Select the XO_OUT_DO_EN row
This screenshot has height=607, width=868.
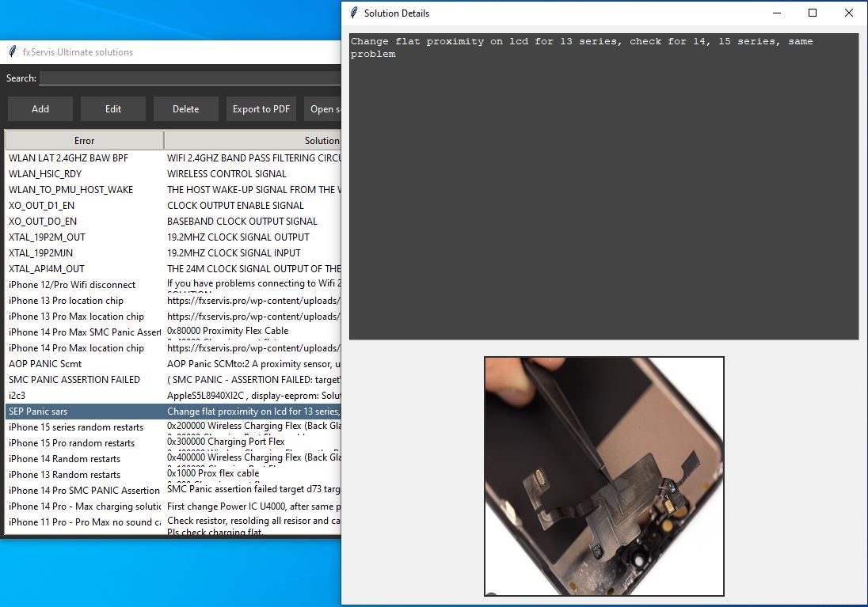coord(173,222)
